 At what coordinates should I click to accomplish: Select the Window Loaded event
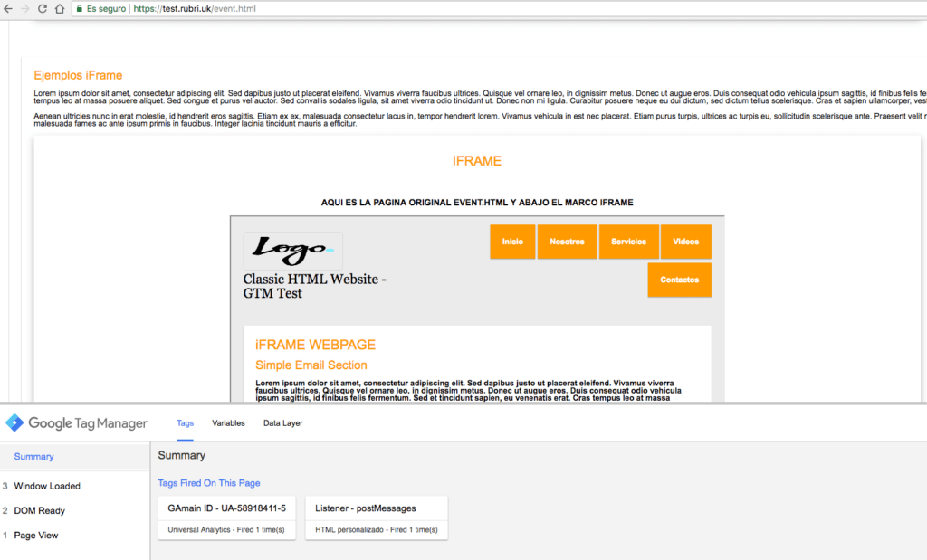tap(47, 486)
